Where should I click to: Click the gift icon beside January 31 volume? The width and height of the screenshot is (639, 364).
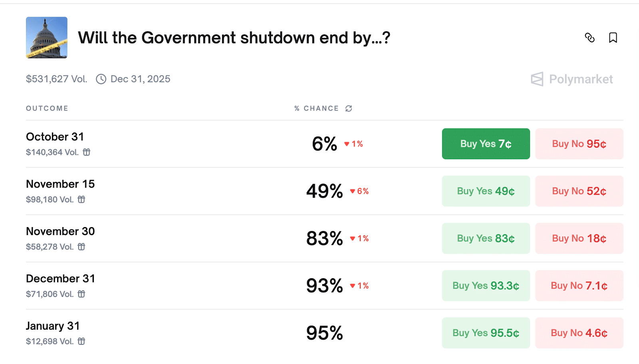[x=81, y=342]
